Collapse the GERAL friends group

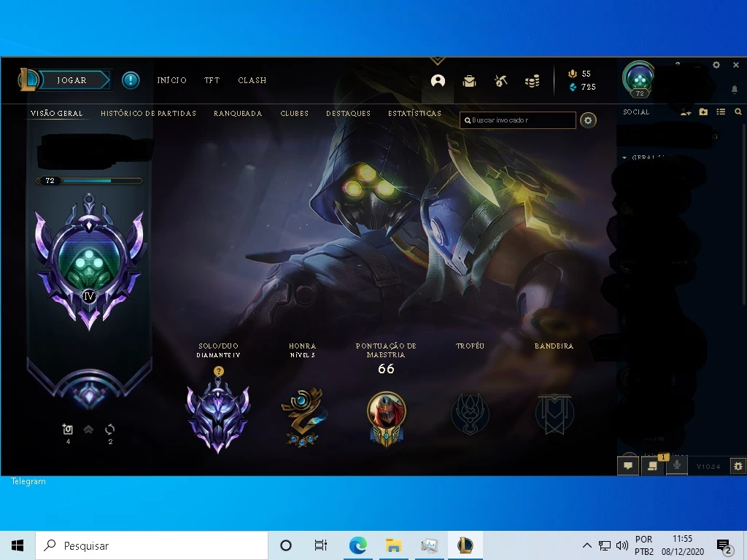pyautogui.click(x=624, y=157)
